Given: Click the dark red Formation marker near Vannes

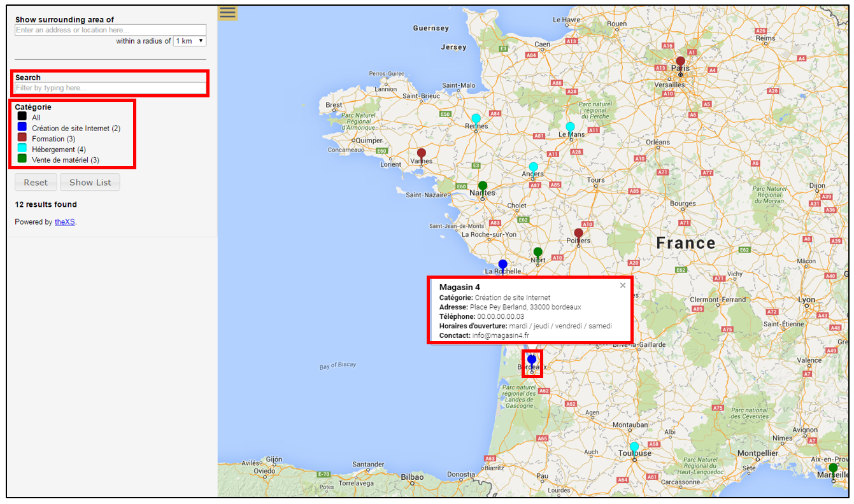Looking at the screenshot, I should (x=421, y=153).
